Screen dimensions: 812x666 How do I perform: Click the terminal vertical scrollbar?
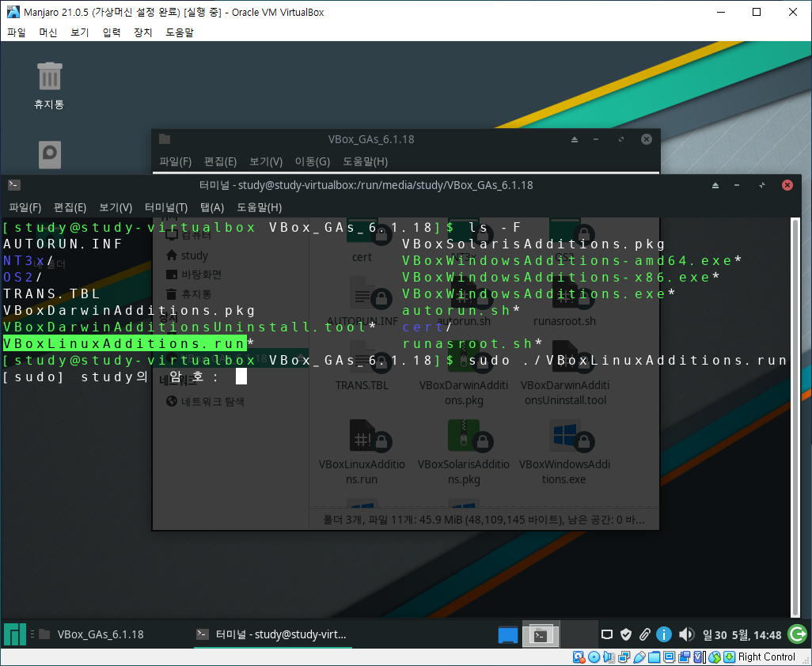coord(795,418)
